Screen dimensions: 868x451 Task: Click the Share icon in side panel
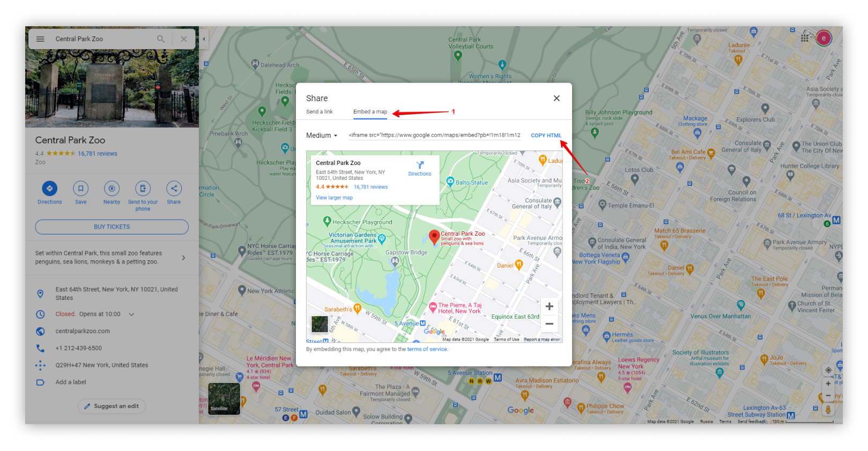point(174,189)
